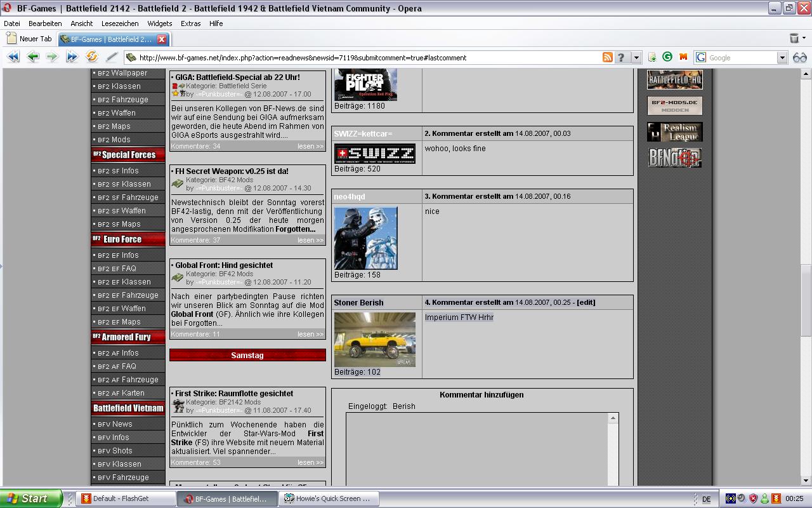Click 'lesen >>' under Global Front news
The image size is (812, 508).
(310, 334)
